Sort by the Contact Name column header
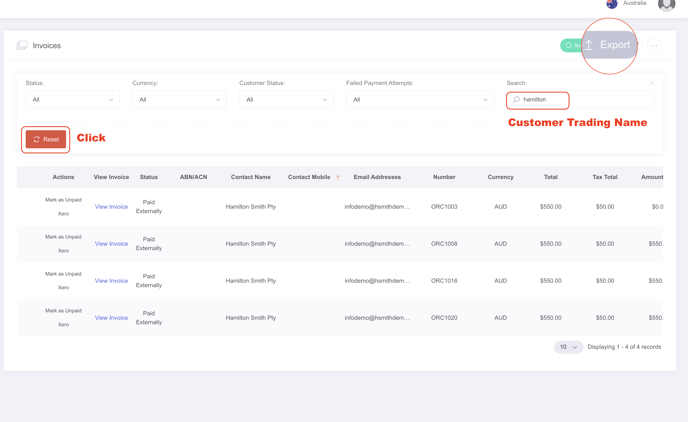The height and width of the screenshot is (422, 688). point(251,177)
